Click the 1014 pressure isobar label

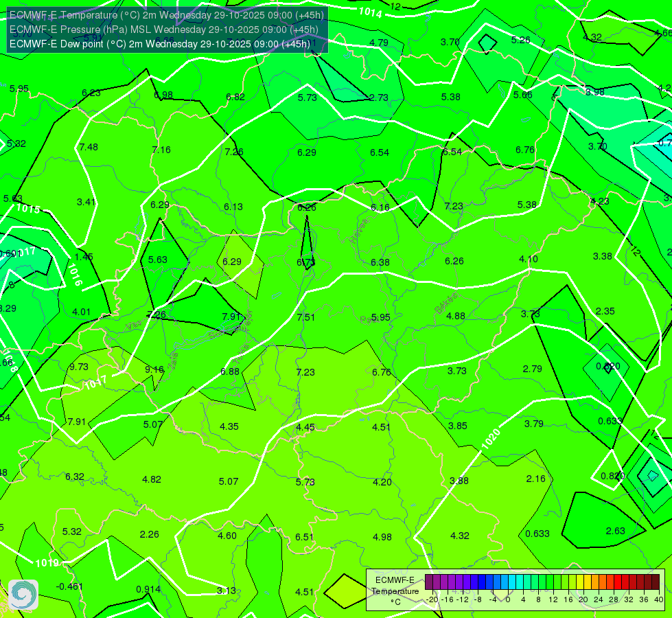point(370,12)
